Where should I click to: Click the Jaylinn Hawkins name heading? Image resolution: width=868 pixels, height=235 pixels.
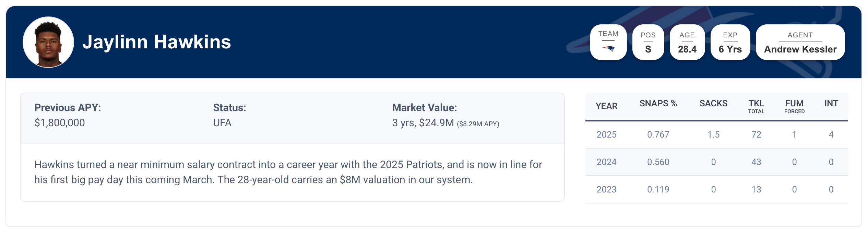[x=157, y=42]
